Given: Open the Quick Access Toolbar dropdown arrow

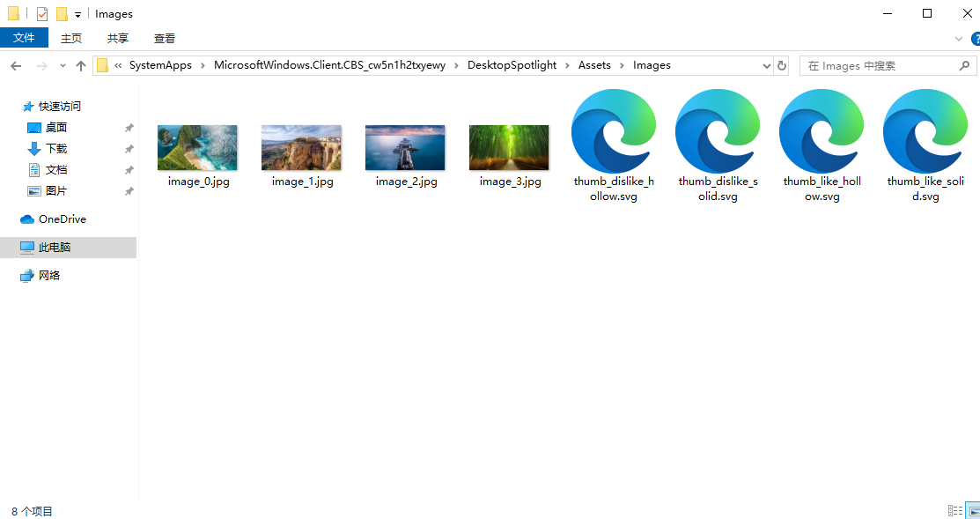Looking at the screenshot, I should click(x=77, y=14).
